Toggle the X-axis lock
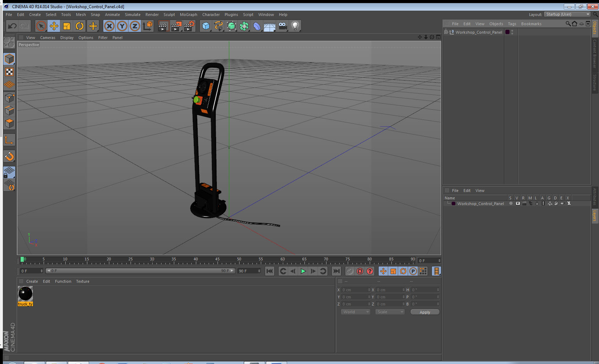599x364 pixels. [109, 26]
